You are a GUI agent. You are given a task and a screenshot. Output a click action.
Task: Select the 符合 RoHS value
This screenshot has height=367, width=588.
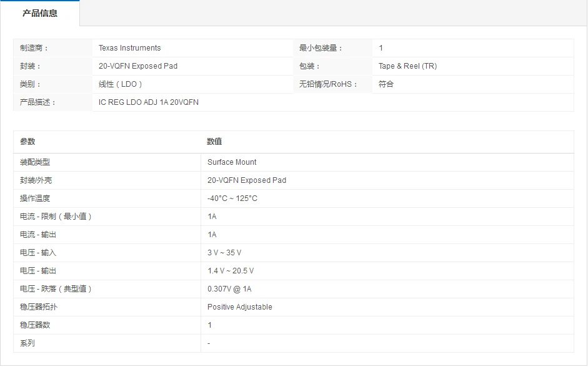click(386, 84)
